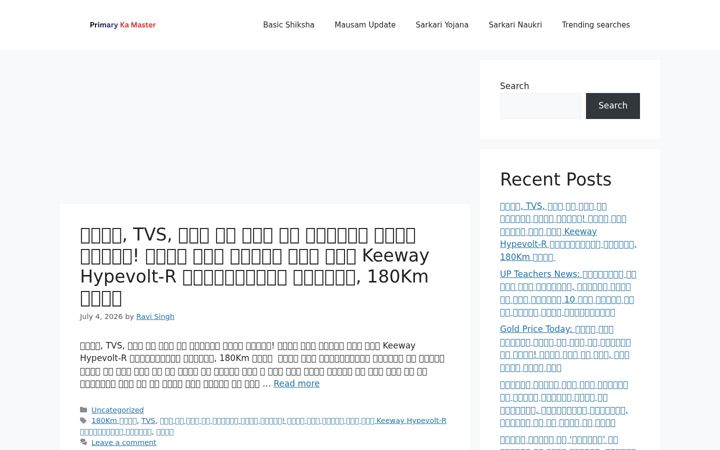Viewport: 720px width, 450px height.
Task: Open the Keeway Hypevolt-R article headline
Action: 255,266
